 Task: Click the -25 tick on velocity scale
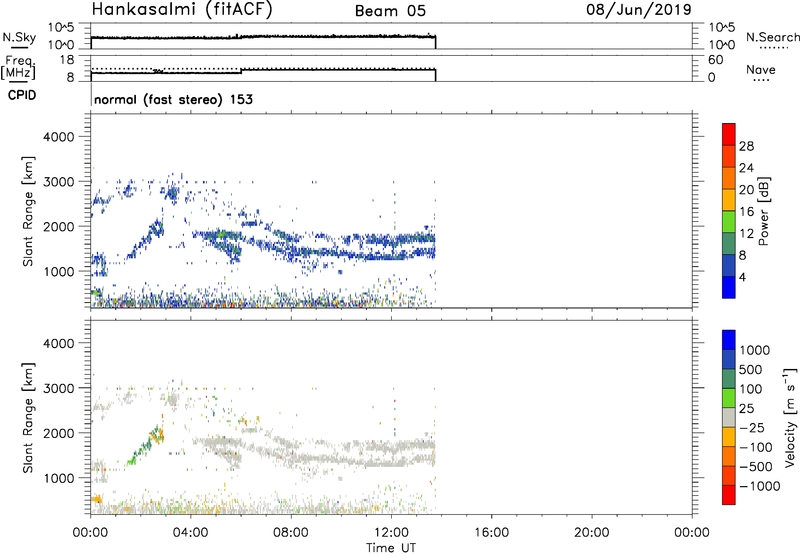click(x=752, y=427)
